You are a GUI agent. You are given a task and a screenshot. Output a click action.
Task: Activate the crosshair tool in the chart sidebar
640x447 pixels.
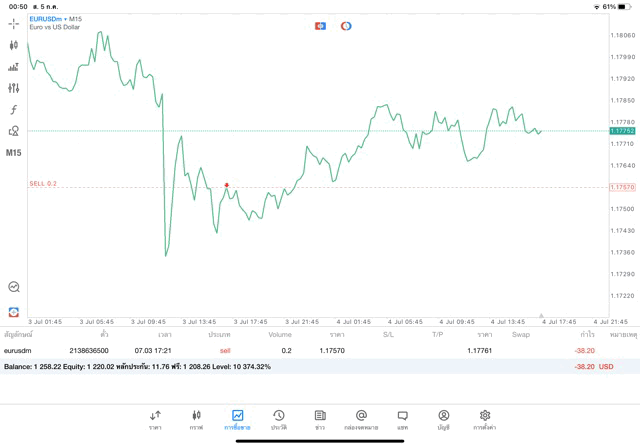coord(13,23)
